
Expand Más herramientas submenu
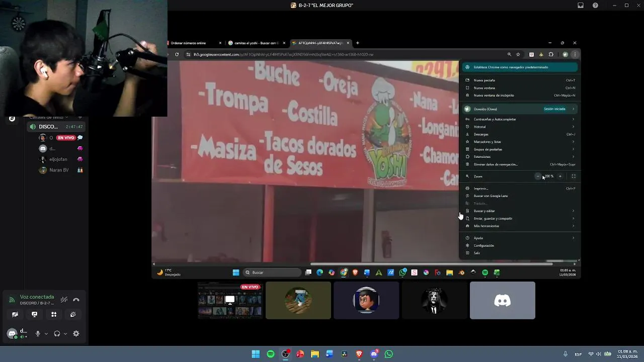point(520,226)
